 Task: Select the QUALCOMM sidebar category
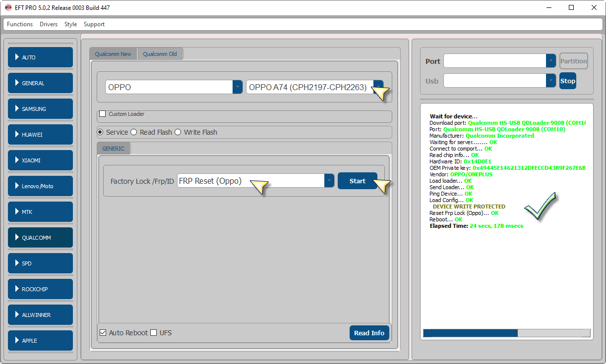coord(40,238)
